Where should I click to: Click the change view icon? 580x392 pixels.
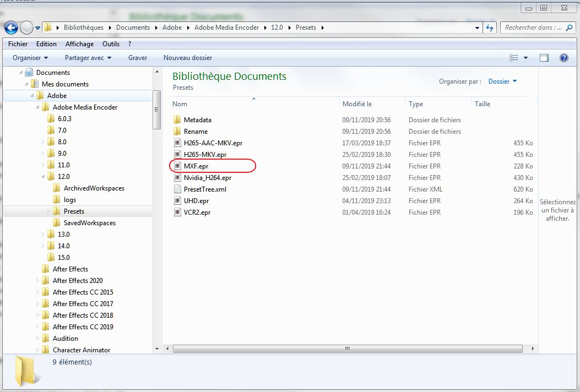pyautogui.click(x=514, y=58)
